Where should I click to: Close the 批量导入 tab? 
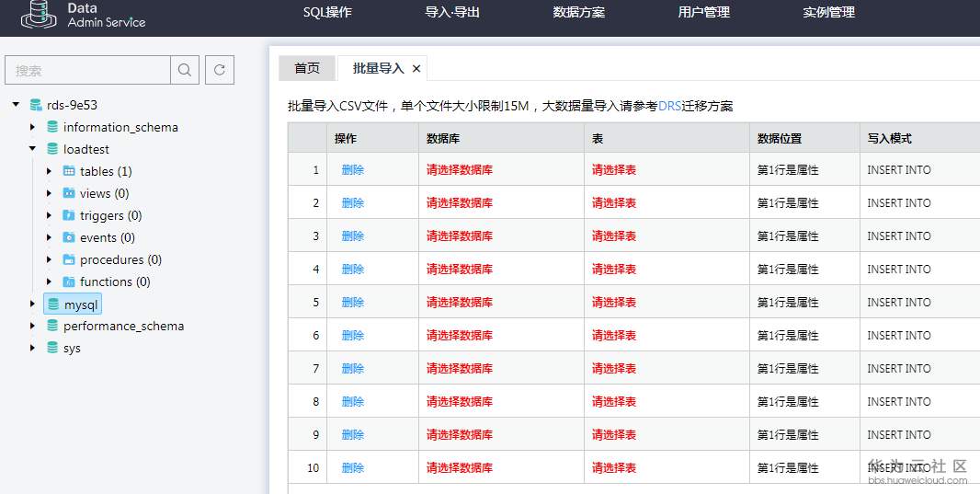click(416, 68)
